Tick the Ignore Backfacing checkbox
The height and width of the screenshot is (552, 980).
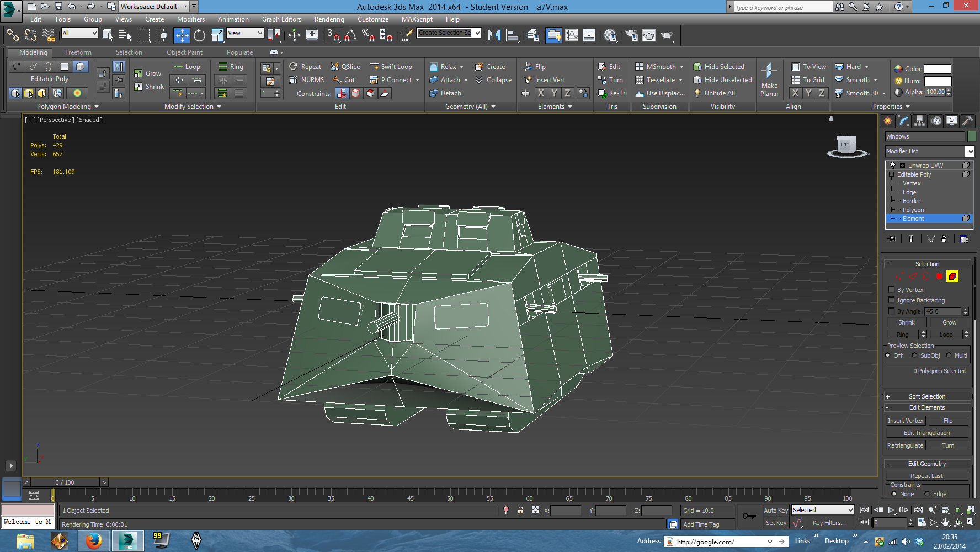(x=891, y=300)
